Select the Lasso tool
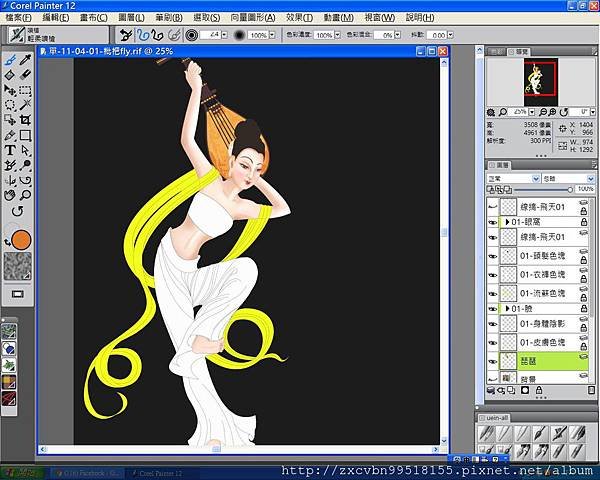The width and height of the screenshot is (600, 480). click(x=10, y=105)
